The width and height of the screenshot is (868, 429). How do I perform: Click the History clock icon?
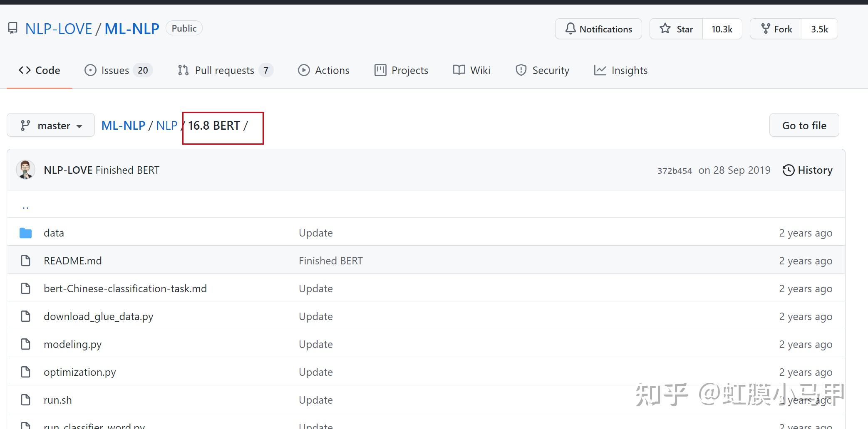(x=788, y=170)
